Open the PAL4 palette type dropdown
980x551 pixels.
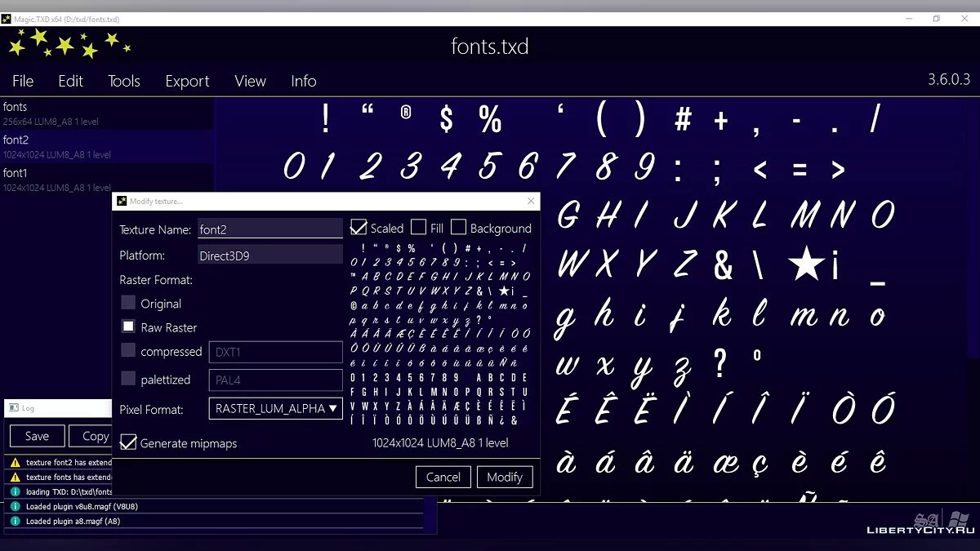[275, 380]
